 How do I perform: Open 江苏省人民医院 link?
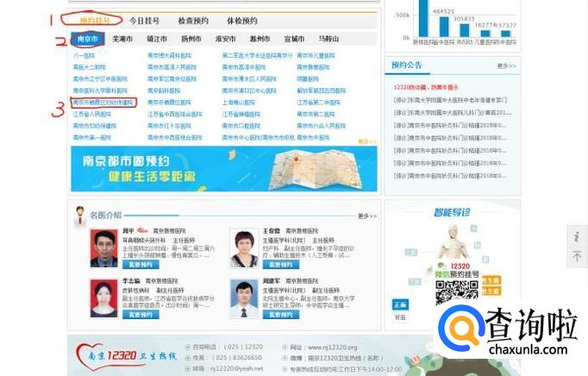[x=92, y=114]
